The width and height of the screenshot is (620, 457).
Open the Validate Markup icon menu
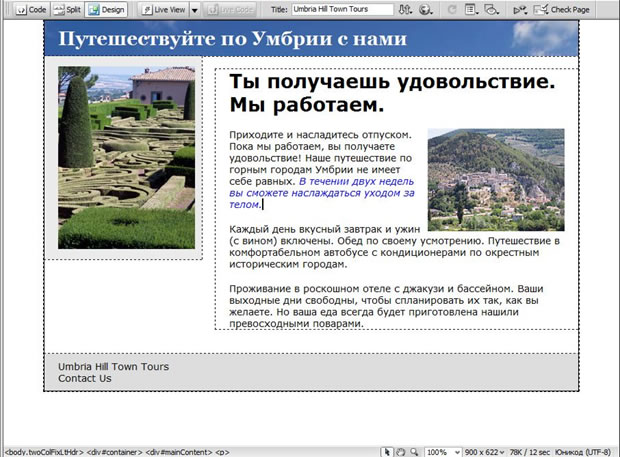(520, 10)
